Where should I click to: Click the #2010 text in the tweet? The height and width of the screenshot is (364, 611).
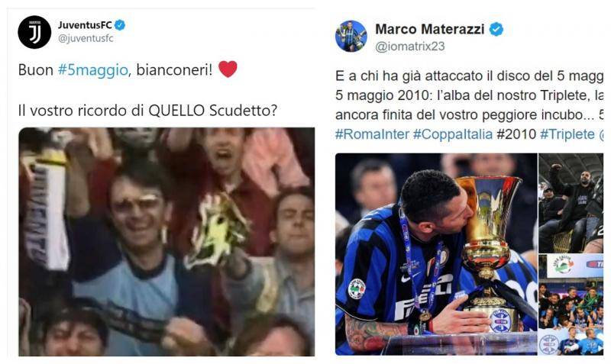click(516, 134)
